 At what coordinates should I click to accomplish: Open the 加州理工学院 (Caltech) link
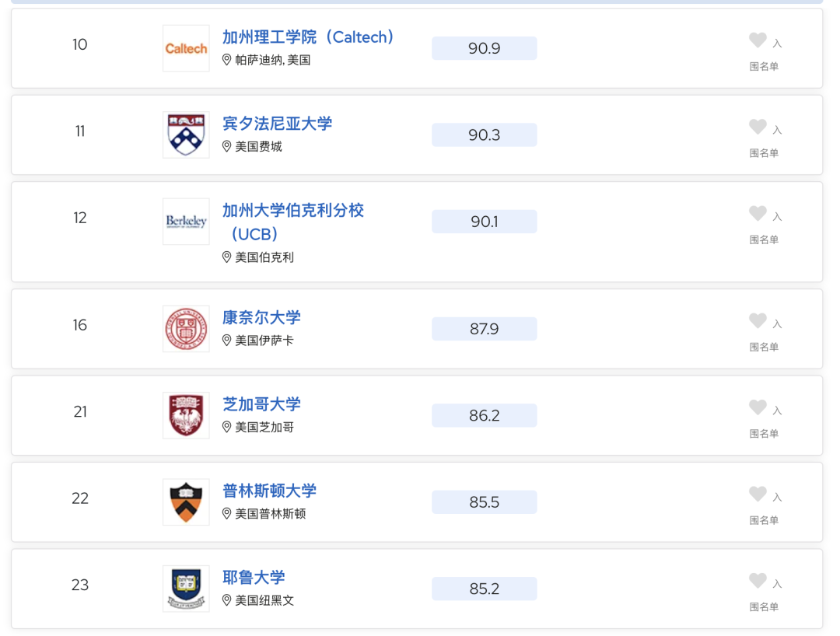pos(309,37)
